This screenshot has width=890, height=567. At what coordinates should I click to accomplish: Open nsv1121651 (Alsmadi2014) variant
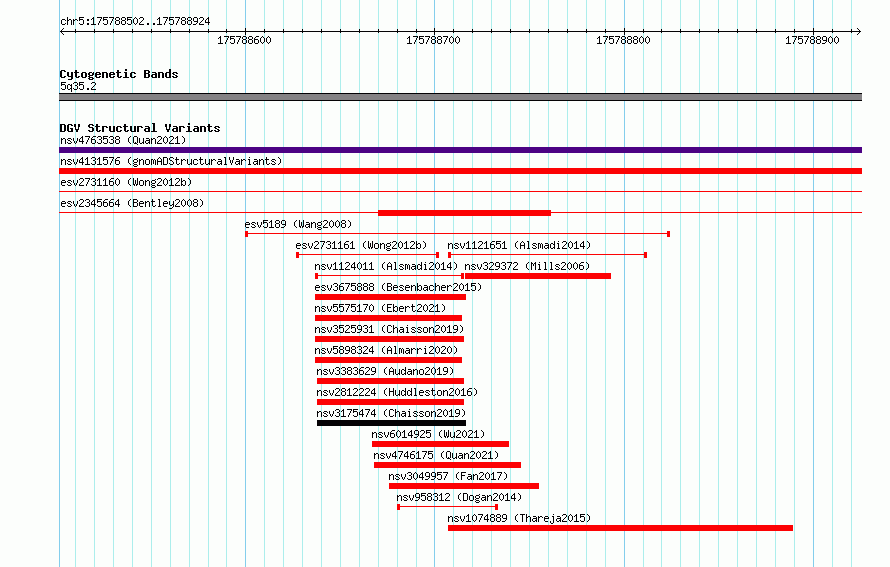[x=519, y=245]
